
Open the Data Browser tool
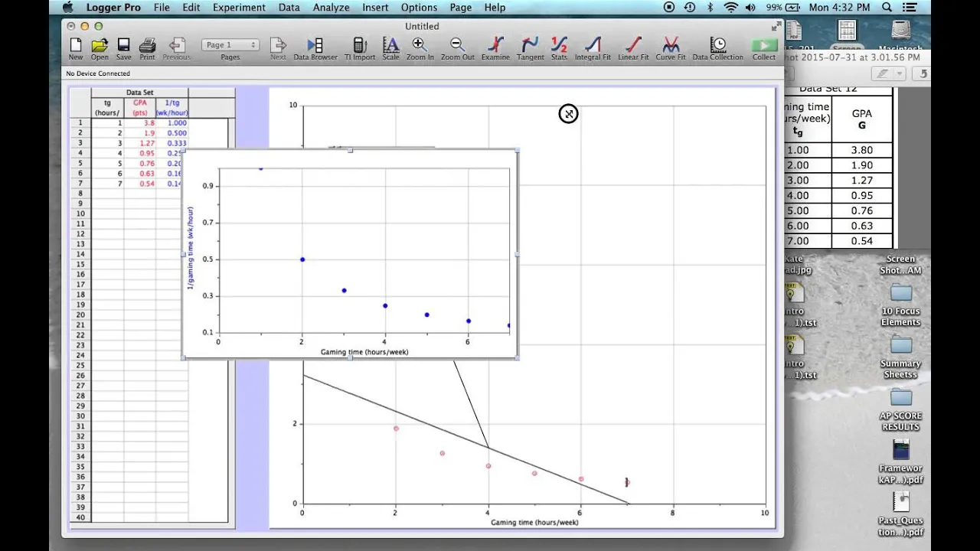(x=315, y=49)
